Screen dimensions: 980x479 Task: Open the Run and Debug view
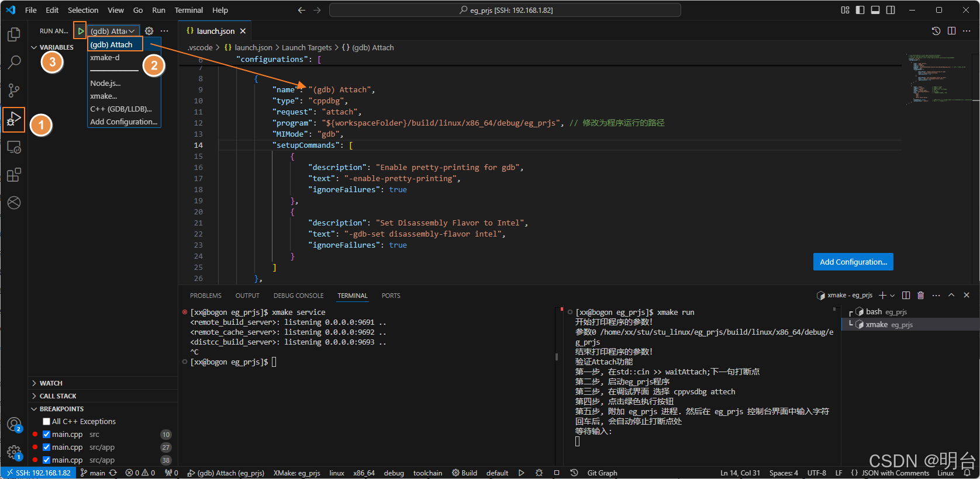pyautogui.click(x=14, y=119)
